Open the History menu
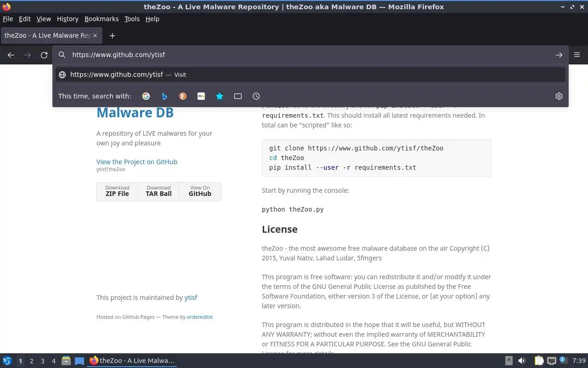 68,19
